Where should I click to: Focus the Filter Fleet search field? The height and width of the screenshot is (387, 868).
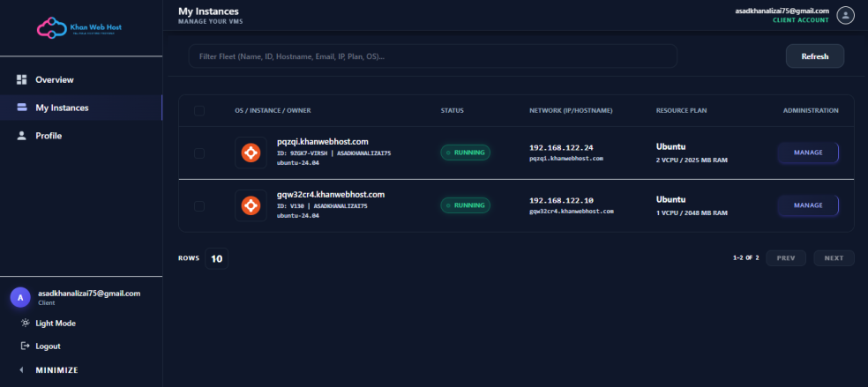coord(432,56)
